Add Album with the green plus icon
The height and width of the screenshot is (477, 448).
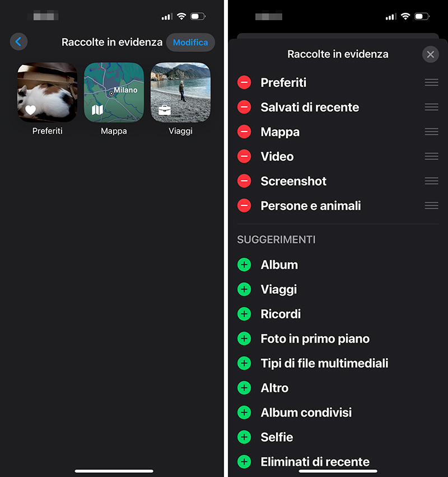244,265
